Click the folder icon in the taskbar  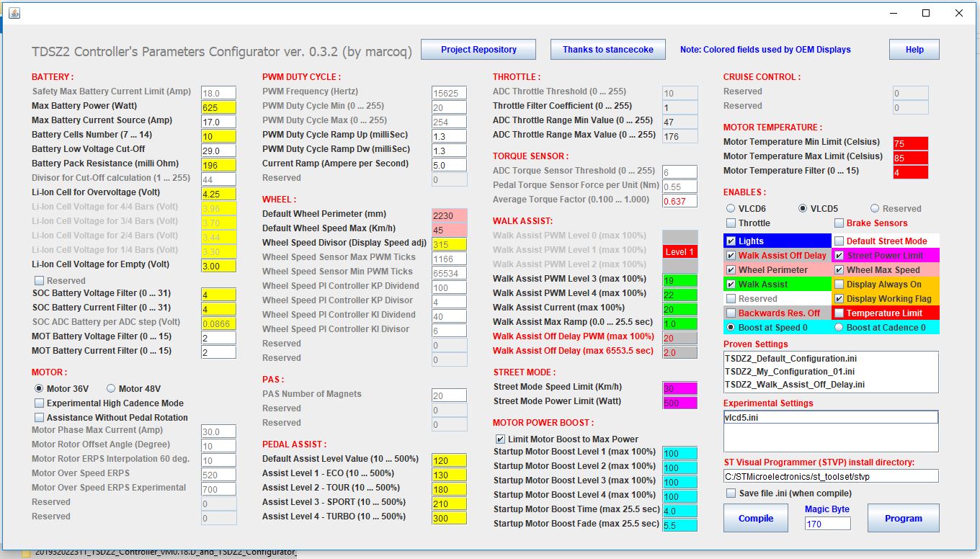click(x=27, y=553)
